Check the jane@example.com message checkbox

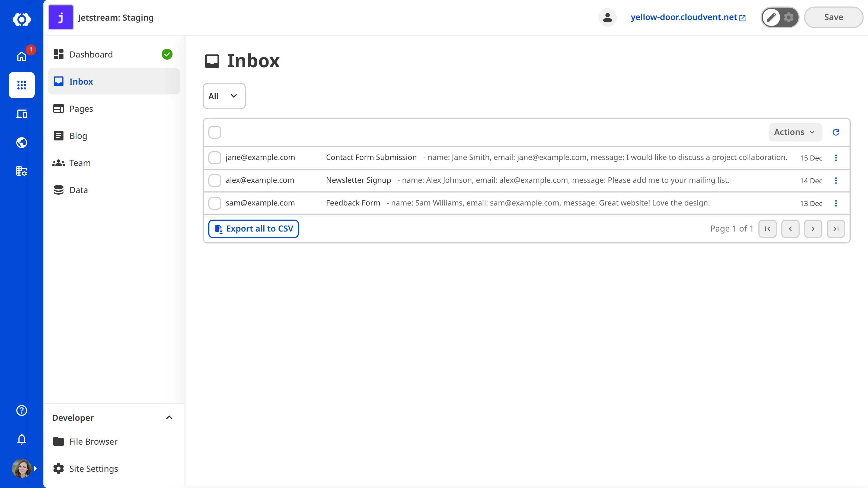coord(215,158)
